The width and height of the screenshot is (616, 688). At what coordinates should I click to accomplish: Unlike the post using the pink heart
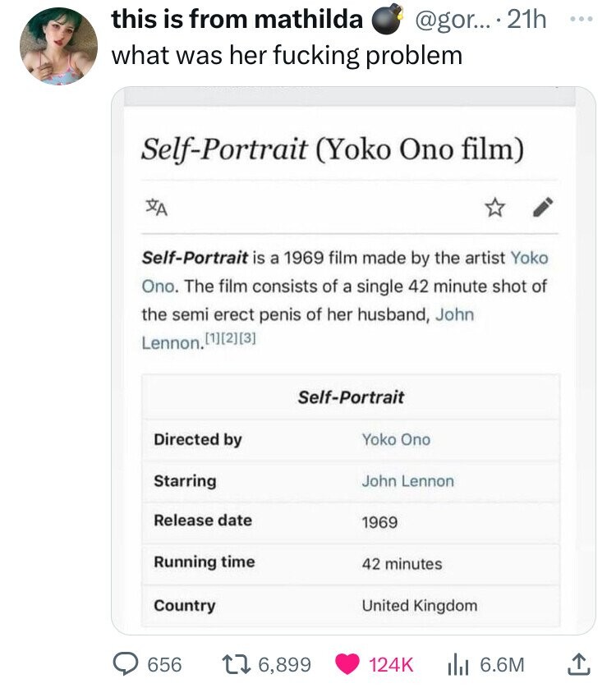347,664
